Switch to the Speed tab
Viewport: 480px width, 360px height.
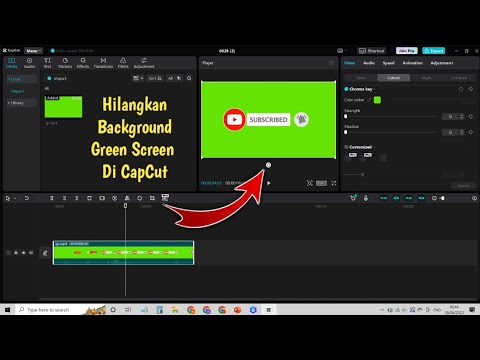388,63
